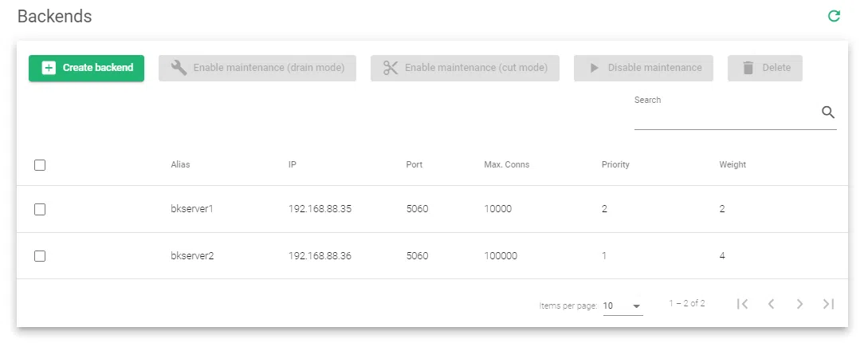This screenshot has width=868, height=355.
Task: Open the Items per page dropdown
Action: (623, 306)
